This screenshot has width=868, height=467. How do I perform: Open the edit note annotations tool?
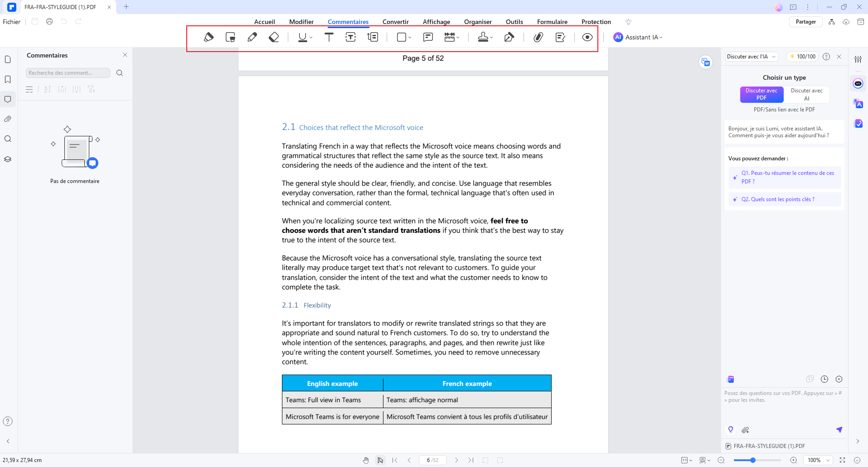[560, 37]
